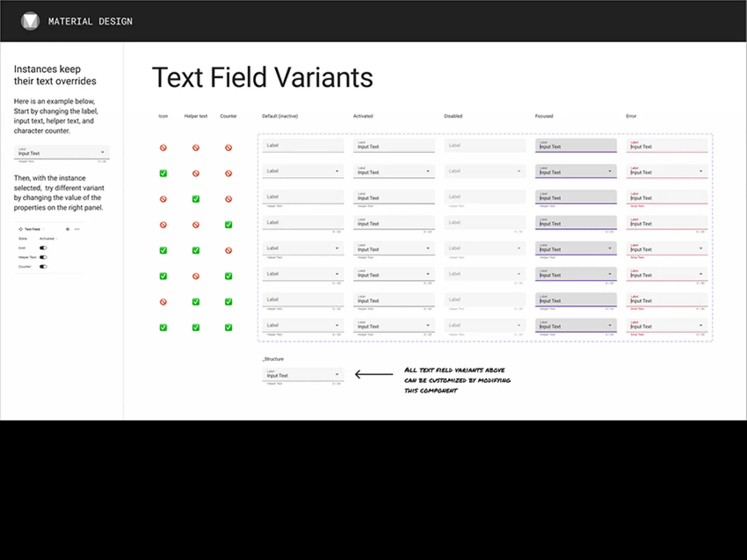Click the four-way target icon in Text Field panel
747x560 pixels.
pos(68,229)
